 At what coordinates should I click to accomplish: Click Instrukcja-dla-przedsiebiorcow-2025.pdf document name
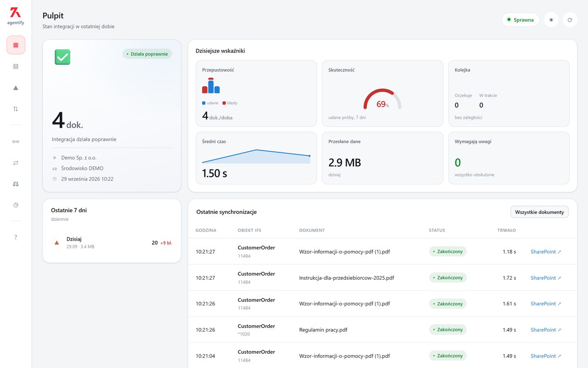tap(346, 278)
